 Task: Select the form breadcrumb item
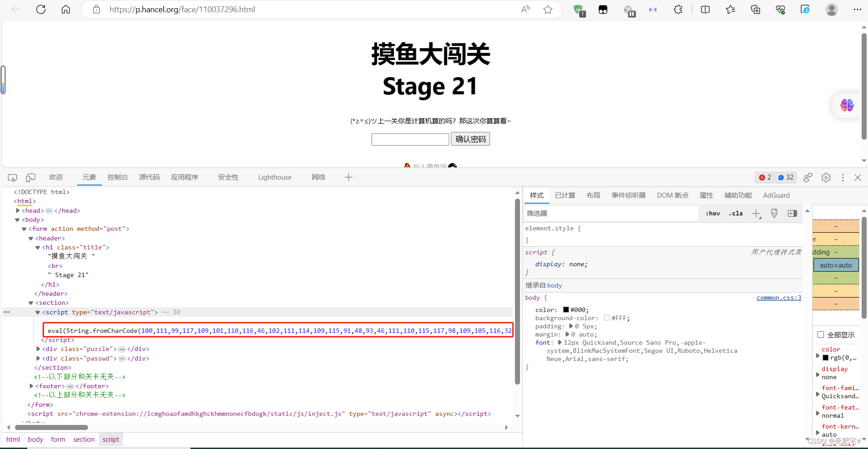click(58, 439)
